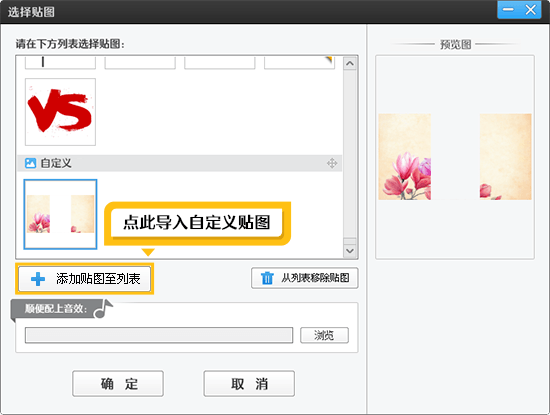Click 从列表移除贴图 button
Image resolution: width=550 pixels, height=415 pixels.
click(304, 278)
